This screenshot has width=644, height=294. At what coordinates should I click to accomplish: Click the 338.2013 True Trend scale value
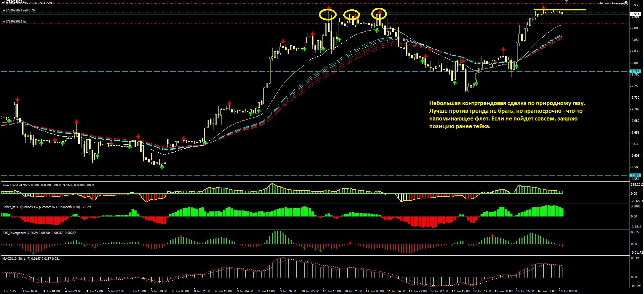click(x=637, y=185)
